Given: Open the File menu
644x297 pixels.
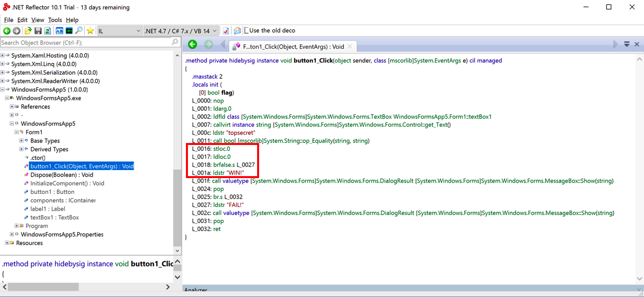Looking at the screenshot, I should (9, 20).
